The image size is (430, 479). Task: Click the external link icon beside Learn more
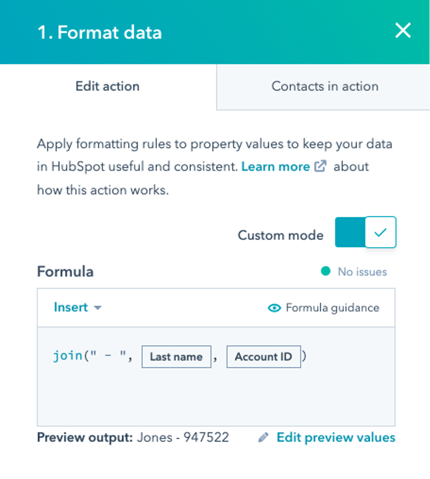point(320,166)
